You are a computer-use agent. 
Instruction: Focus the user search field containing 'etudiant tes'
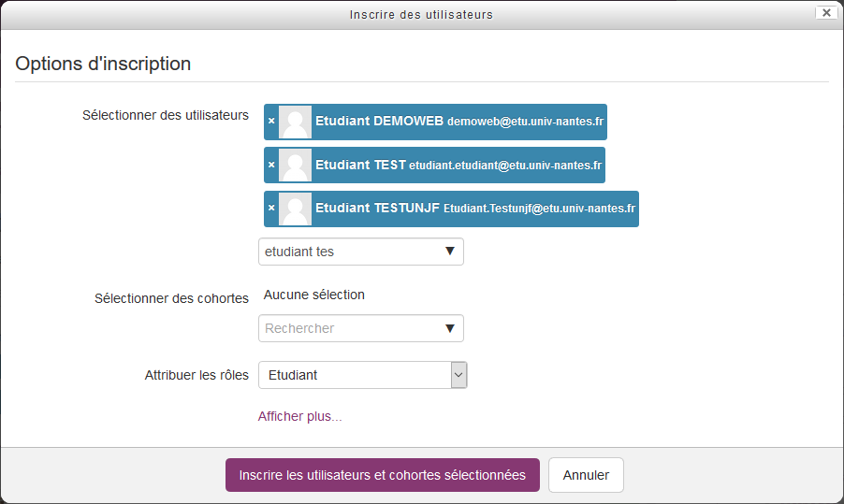click(x=346, y=252)
